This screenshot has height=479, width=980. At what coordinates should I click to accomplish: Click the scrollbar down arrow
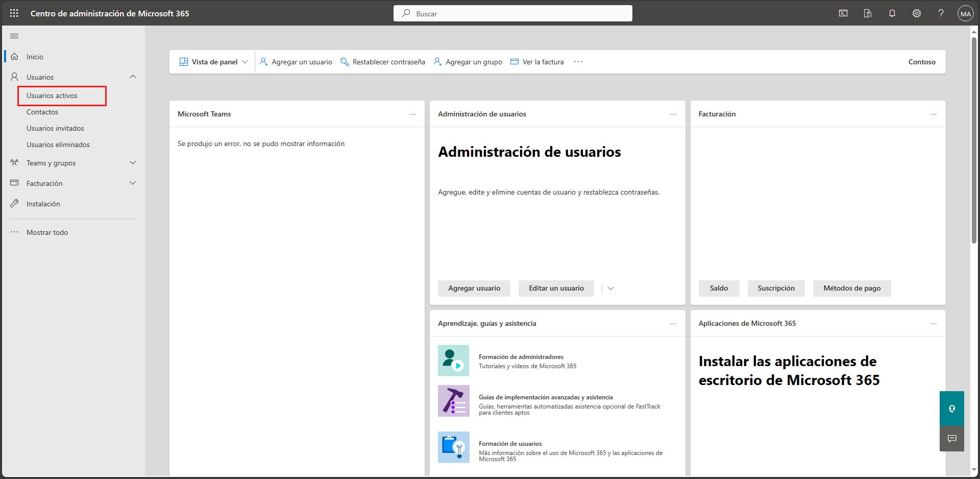[974, 469]
